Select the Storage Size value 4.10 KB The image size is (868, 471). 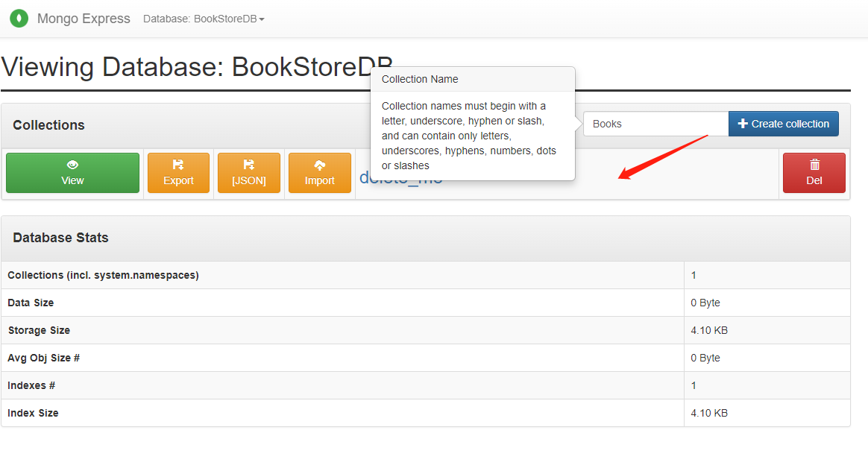709,330
